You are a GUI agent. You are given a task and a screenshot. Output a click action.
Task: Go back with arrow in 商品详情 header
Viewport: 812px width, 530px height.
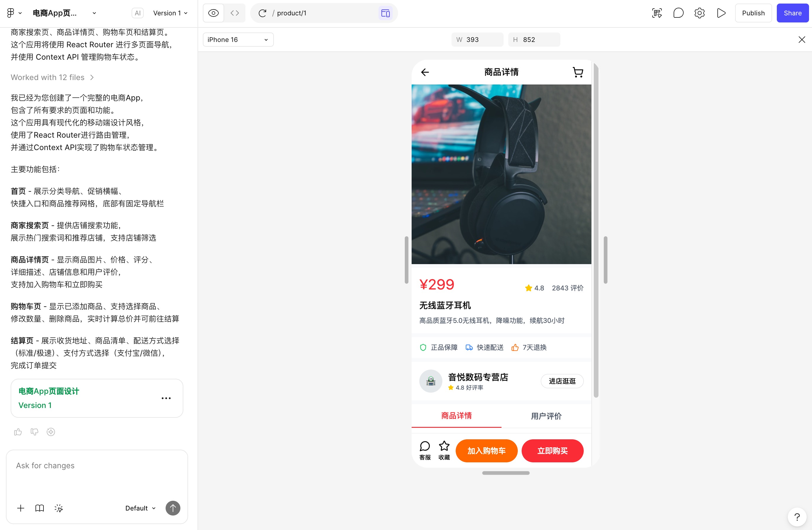coord(425,72)
